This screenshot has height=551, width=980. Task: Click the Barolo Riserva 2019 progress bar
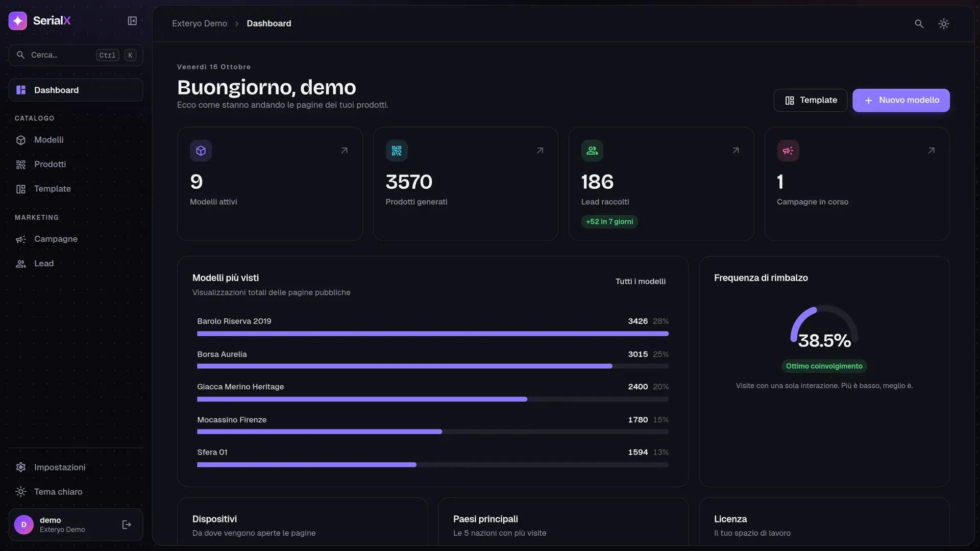[433, 334]
